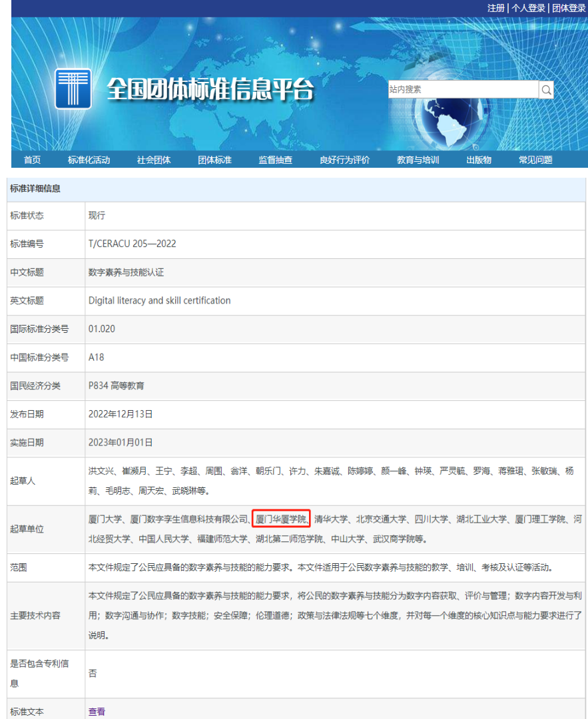Click the English title Digital literacy text
The height and width of the screenshot is (719, 588).
pos(159,300)
